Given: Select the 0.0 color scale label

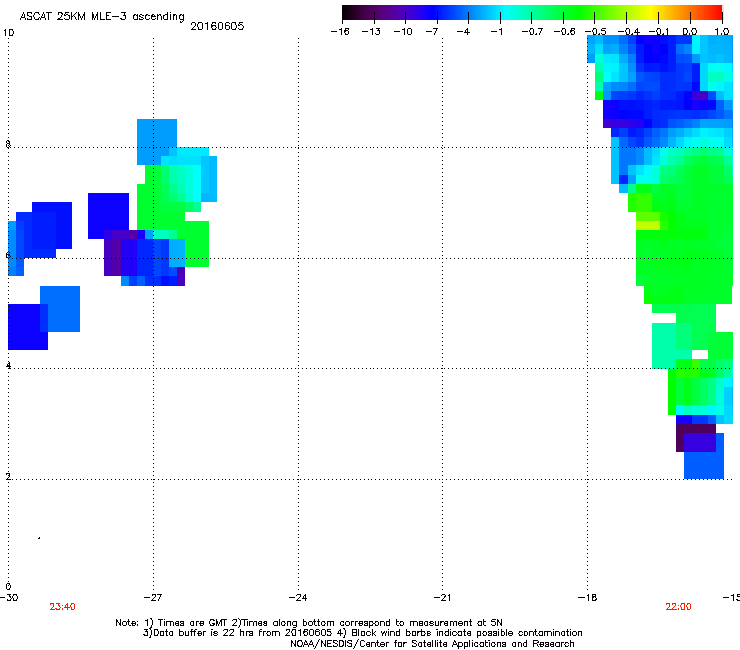Looking at the screenshot, I should [690, 32].
